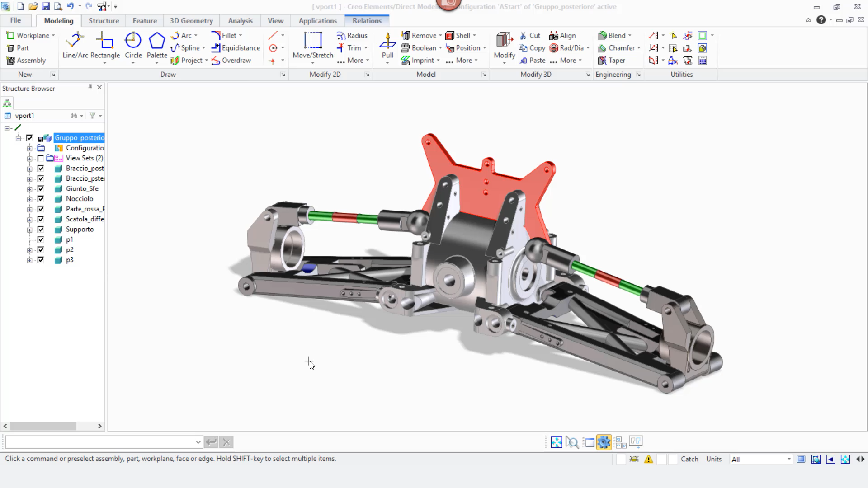Image resolution: width=868 pixels, height=488 pixels.
Task: Switch to the Structure ribbon tab
Action: (x=104, y=21)
